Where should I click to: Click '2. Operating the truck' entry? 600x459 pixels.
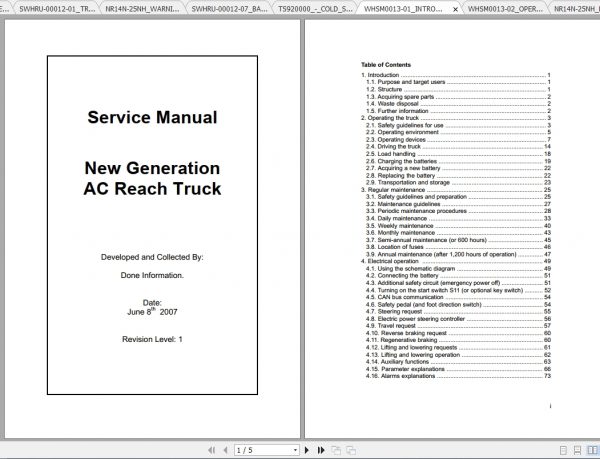point(455,118)
